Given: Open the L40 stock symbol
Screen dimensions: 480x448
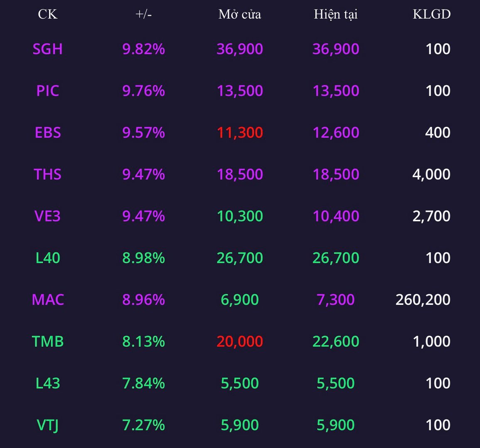Looking at the screenshot, I should click(47, 258).
